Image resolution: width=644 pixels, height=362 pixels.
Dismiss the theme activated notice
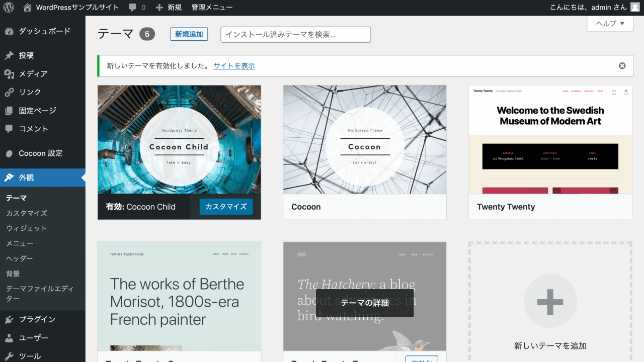622,66
